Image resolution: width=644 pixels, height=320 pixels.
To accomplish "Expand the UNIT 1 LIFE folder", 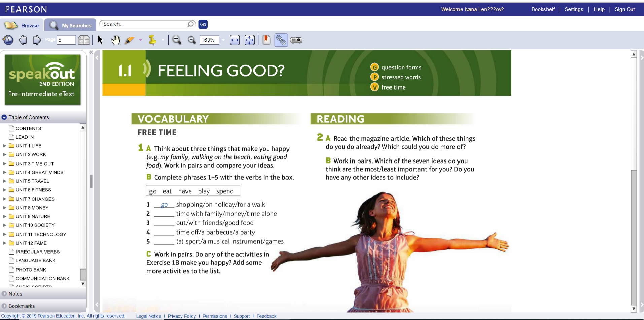I will click(5, 146).
